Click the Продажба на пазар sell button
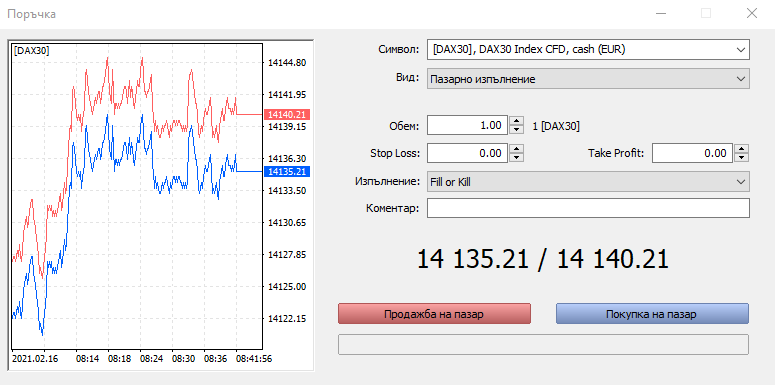775x385 pixels. (x=434, y=314)
